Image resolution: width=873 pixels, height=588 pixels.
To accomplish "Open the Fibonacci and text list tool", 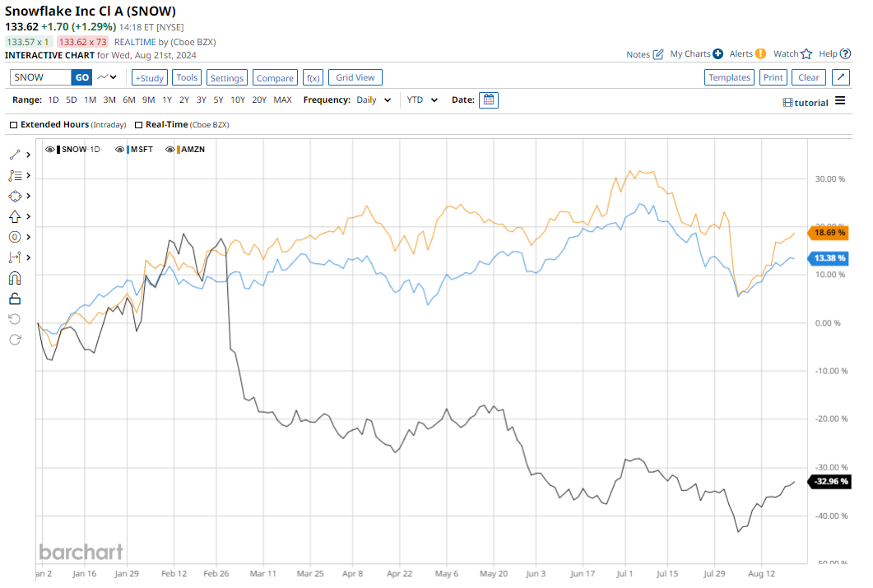I will click(x=15, y=176).
